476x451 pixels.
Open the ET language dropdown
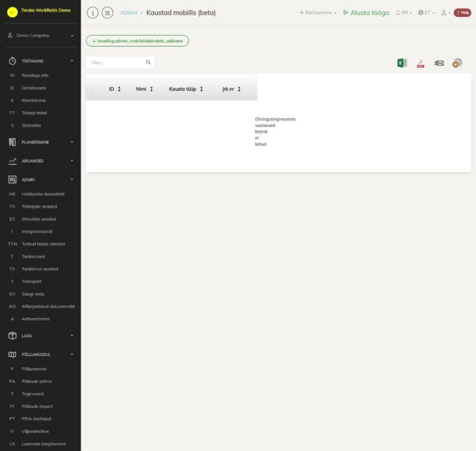coord(427,13)
